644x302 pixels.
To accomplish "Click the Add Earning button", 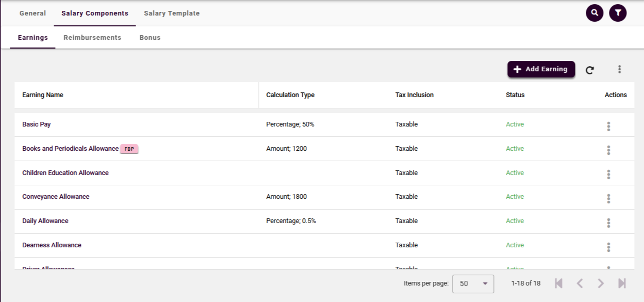I will pos(541,69).
